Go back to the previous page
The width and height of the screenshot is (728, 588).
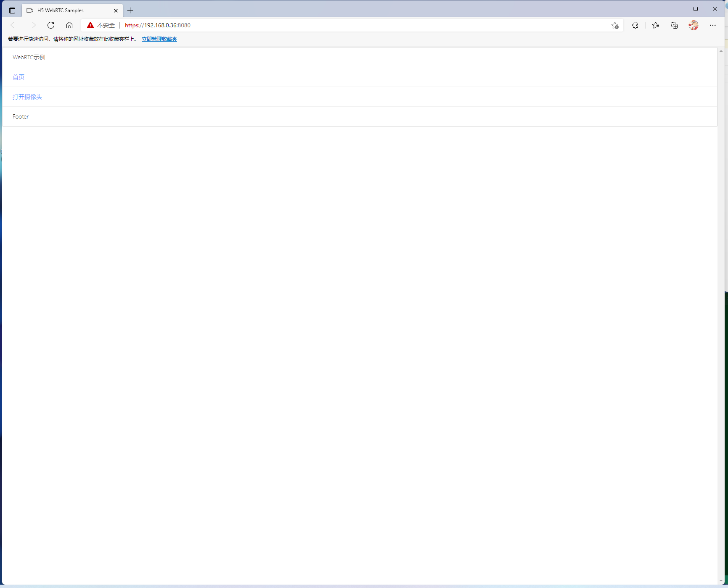click(14, 25)
